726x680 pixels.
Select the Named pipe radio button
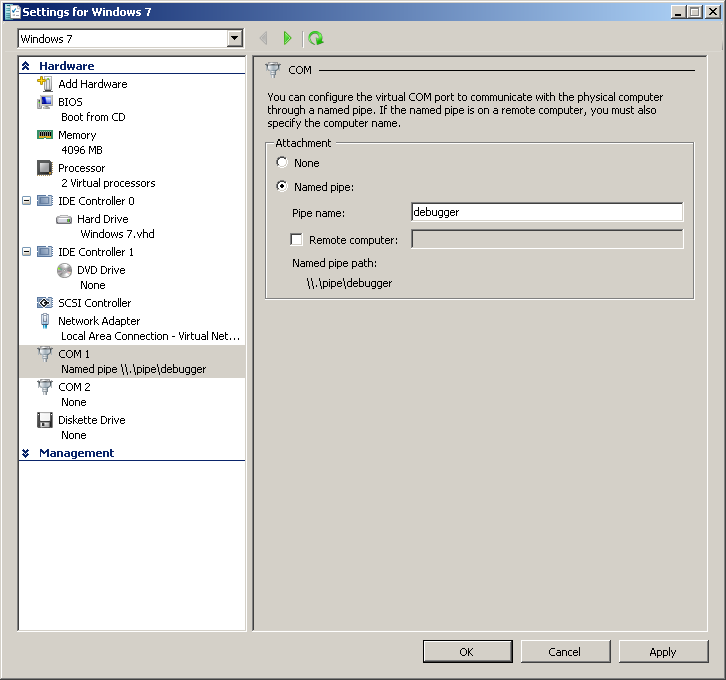tap(282, 186)
